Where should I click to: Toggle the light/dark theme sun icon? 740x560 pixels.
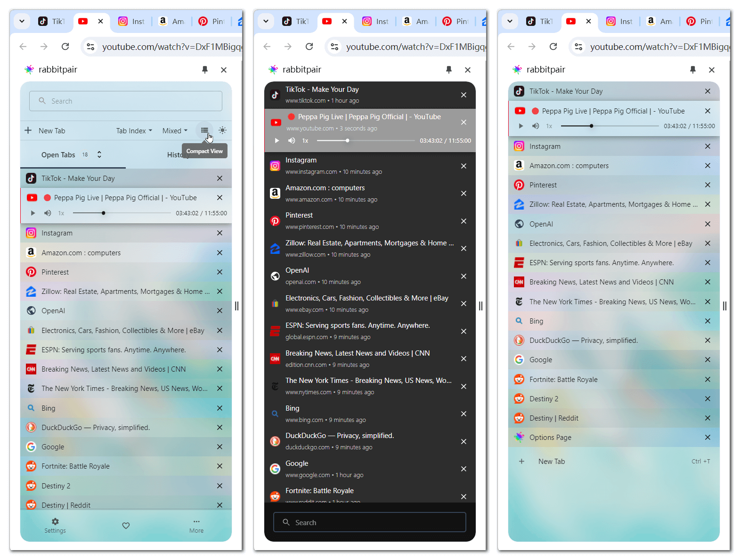(x=222, y=130)
